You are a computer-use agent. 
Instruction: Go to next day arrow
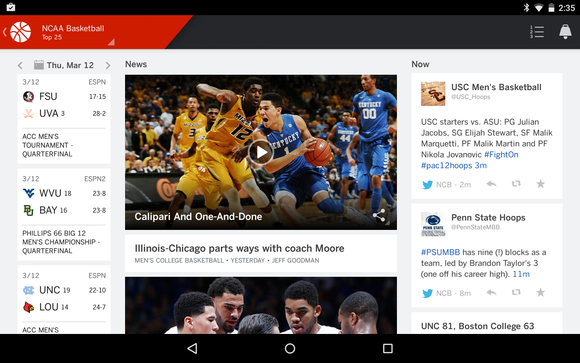tap(108, 65)
